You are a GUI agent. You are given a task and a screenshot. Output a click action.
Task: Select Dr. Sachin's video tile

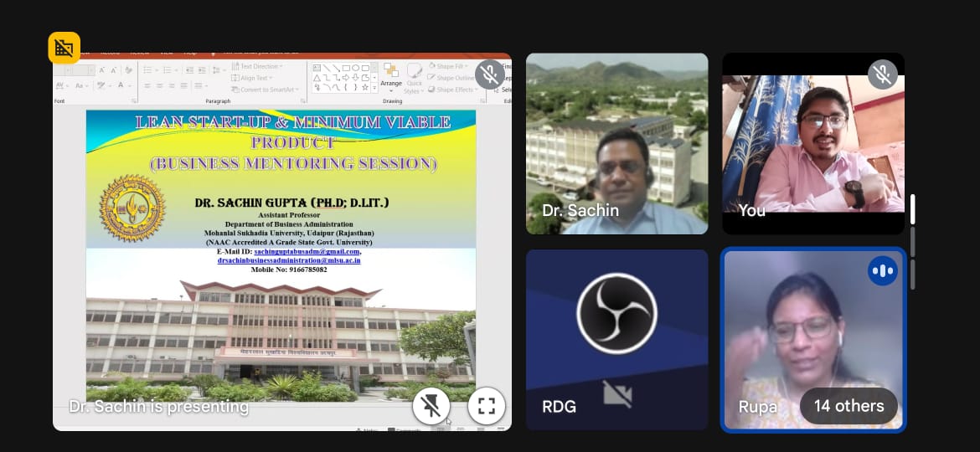click(x=616, y=144)
